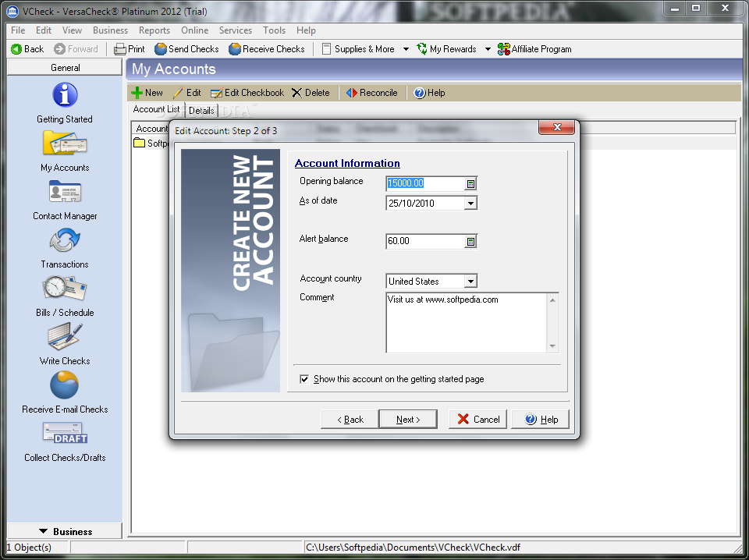The width and height of the screenshot is (749, 560).
Task: Select the General sidebar section header
Action: click(65, 67)
